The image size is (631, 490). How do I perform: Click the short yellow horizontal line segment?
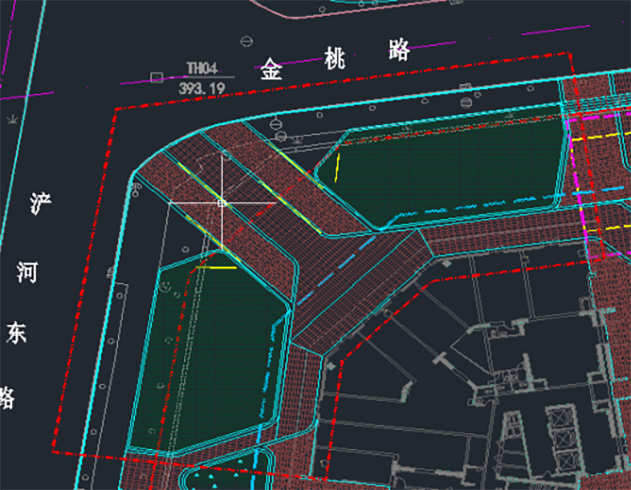[x=216, y=267]
